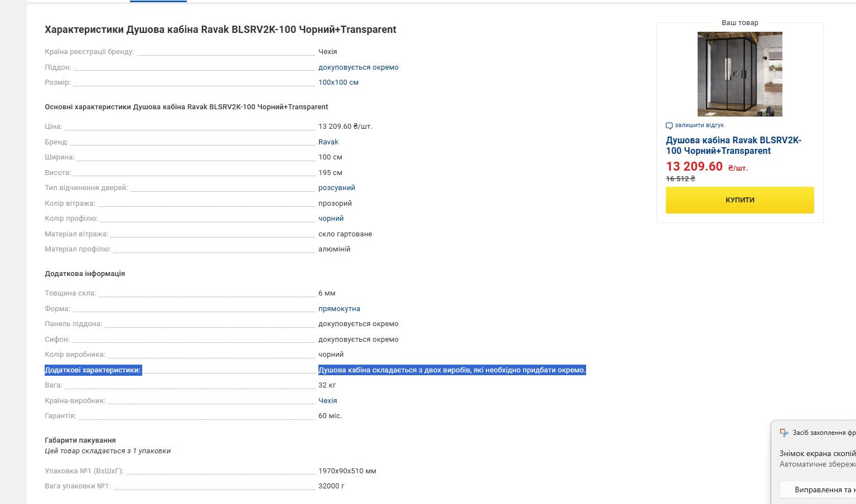
Task: Click the Основні характеристики subheading
Action: 186,107
